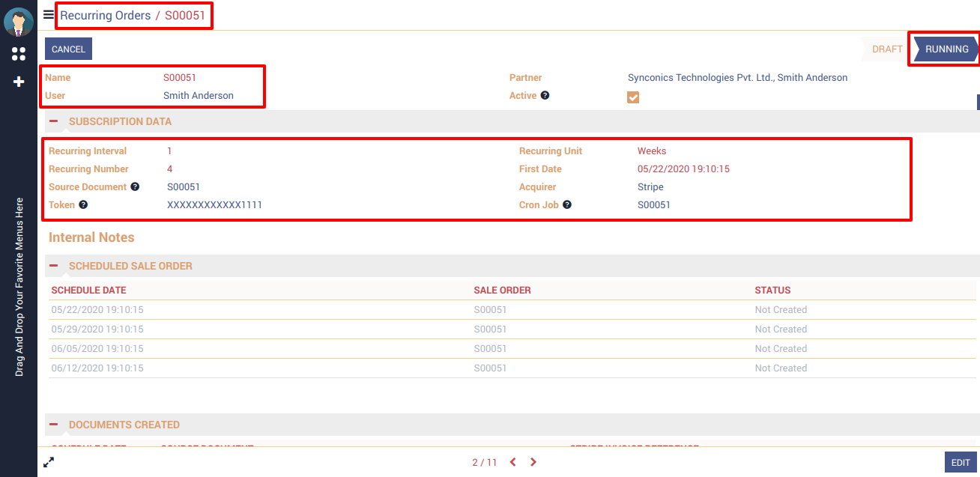Viewport: 980px width, 477px height.
Task: Click the plus icon in sidebar
Action: 19,82
